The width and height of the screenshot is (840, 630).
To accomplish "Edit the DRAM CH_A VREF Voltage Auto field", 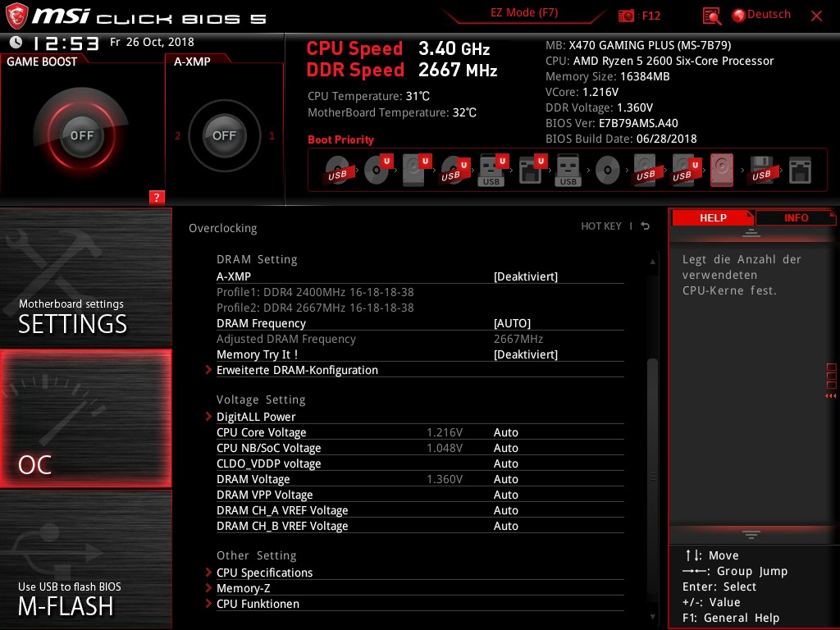I will coord(505,510).
